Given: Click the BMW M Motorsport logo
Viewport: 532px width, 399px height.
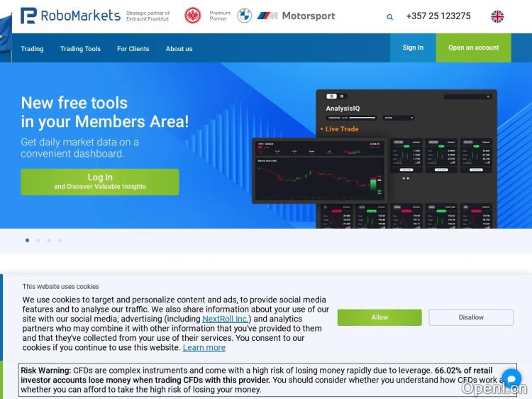Looking at the screenshot, I should tap(296, 16).
